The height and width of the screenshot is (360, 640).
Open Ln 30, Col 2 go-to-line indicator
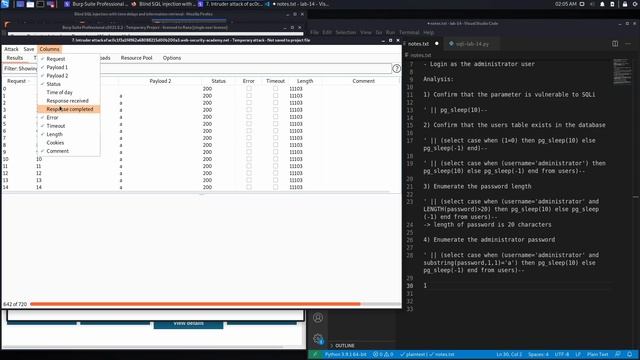(509, 354)
